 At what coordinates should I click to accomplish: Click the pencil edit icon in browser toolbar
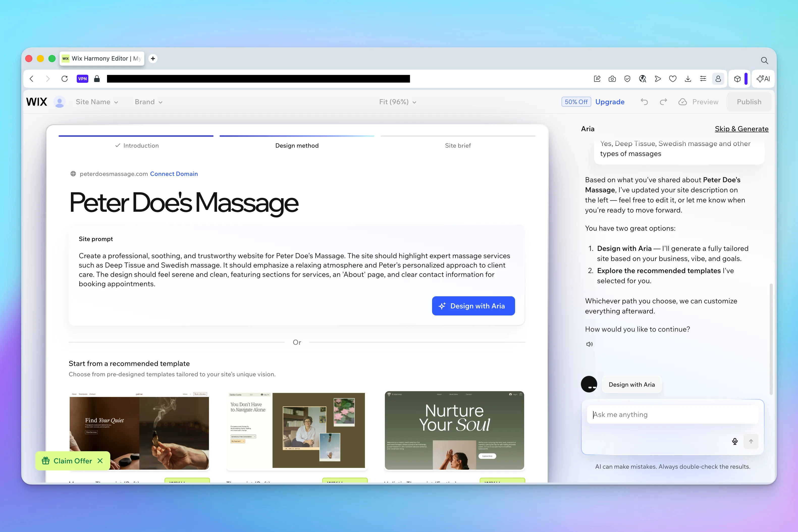tap(597, 79)
